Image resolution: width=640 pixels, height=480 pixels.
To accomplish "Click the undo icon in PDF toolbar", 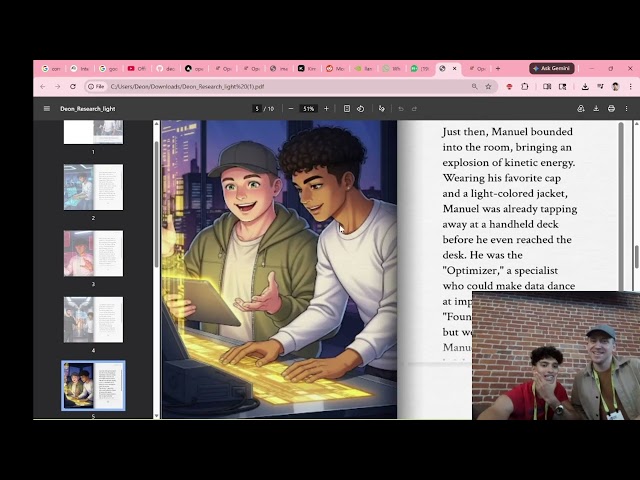I will click(x=401, y=109).
